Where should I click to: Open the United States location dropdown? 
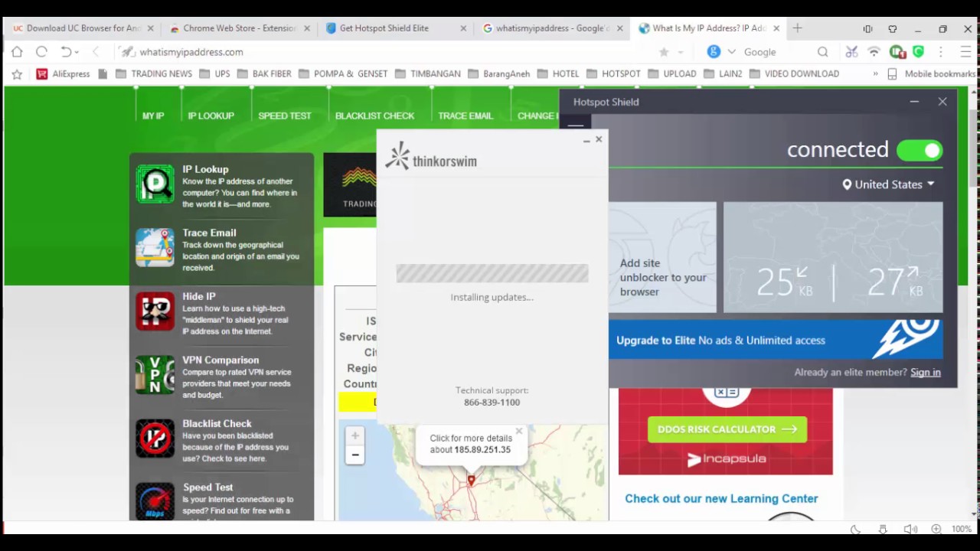point(888,184)
